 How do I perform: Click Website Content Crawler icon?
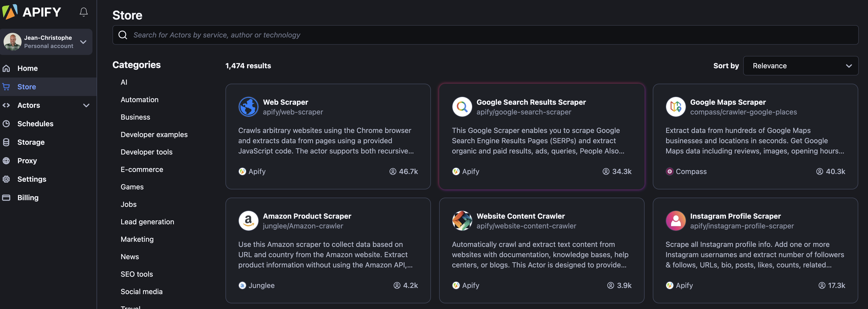tap(462, 220)
